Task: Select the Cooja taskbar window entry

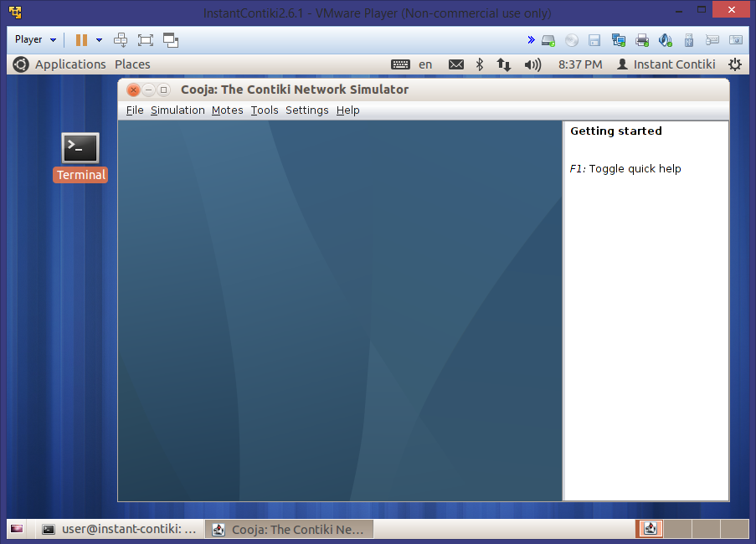Action: (290, 529)
